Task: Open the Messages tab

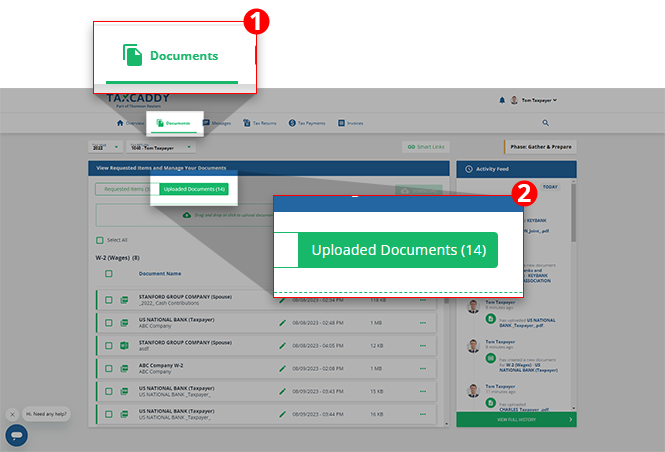Action: tap(217, 123)
